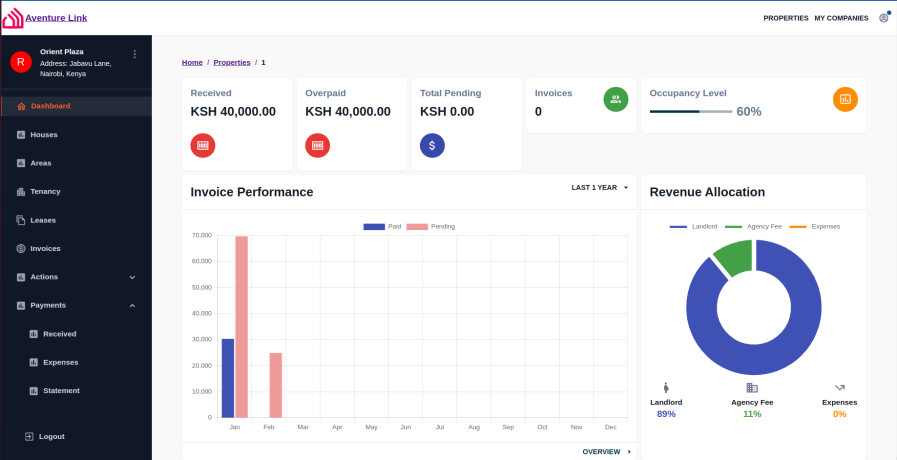
Task: Click the Statement submenu chart icon
Action: (x=34, y=391)
